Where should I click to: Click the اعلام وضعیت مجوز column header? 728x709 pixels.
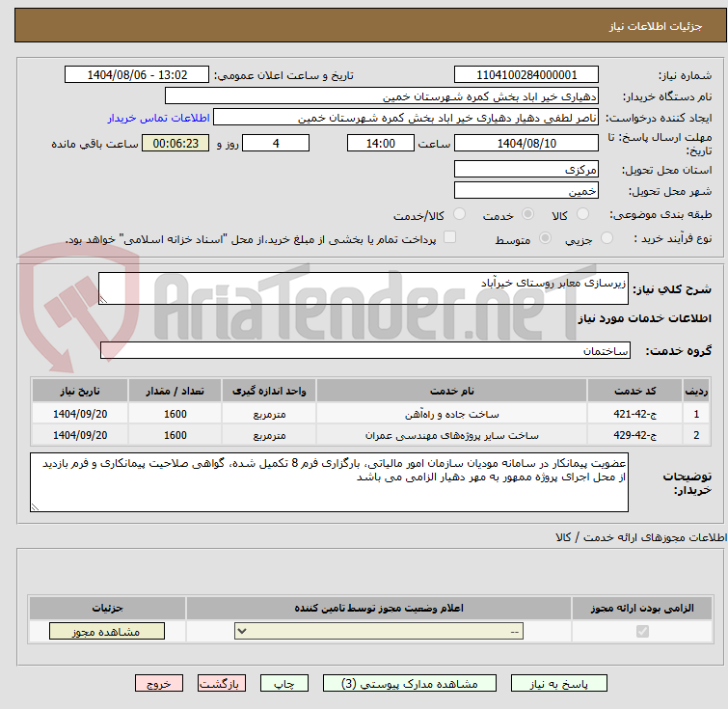tap(378, 608)
